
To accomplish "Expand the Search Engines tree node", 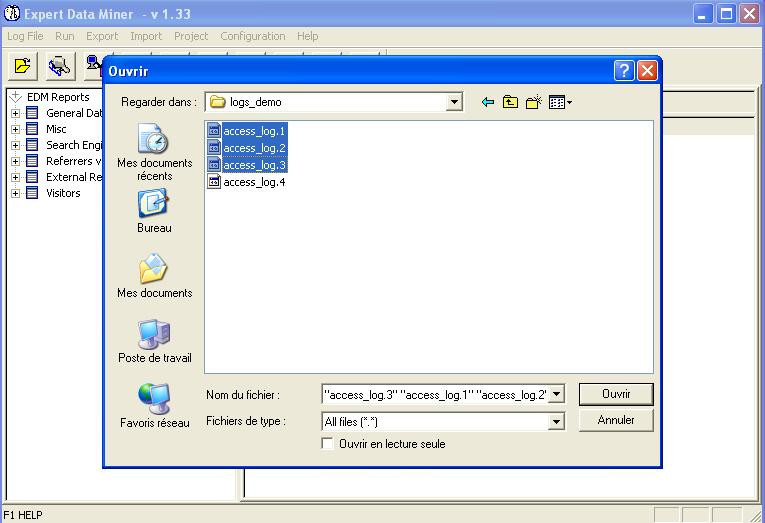I will pos(16,145).
